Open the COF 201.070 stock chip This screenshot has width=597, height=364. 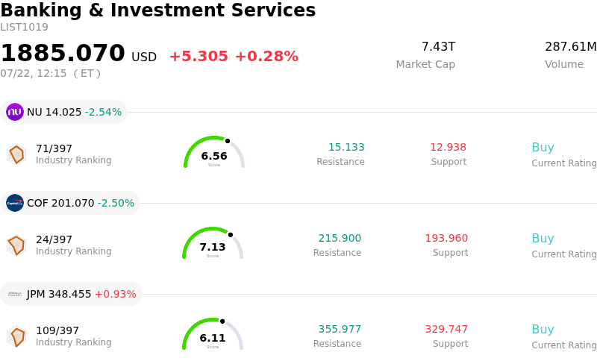point(70,203)
